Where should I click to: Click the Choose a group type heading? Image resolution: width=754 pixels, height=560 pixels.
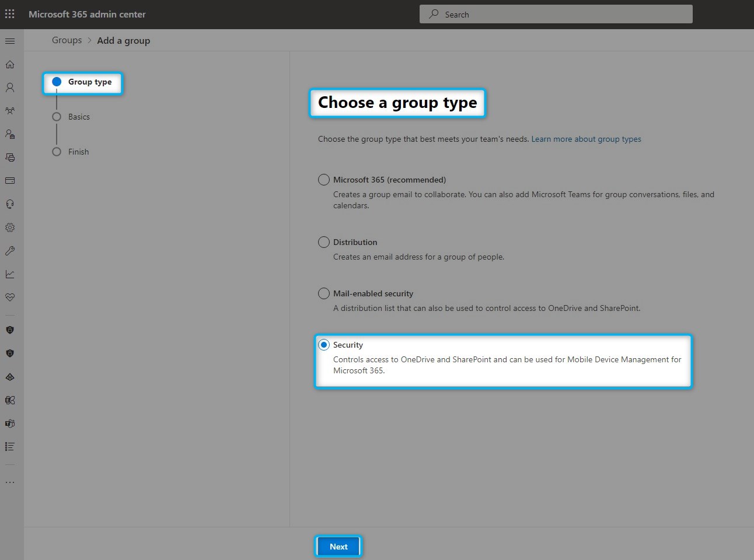tap(397, 103)
